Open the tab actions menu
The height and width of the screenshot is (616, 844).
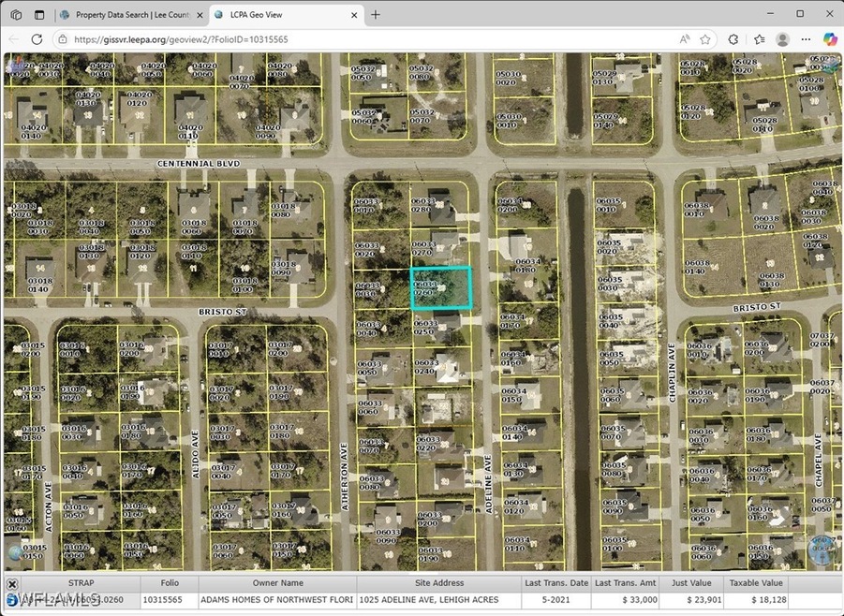point(39,15)
